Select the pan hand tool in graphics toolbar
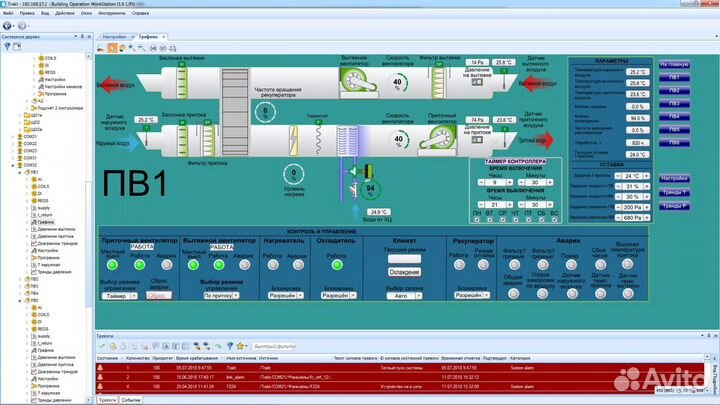The height and width of the screenshot is (405, 720). tap(111, 46)
